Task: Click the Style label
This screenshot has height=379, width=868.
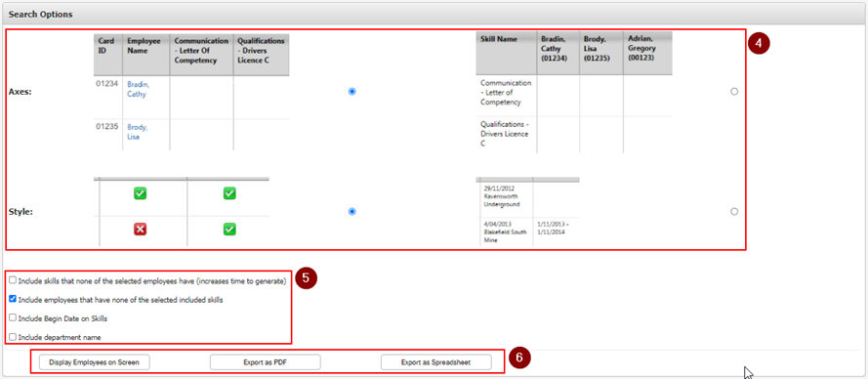Action: click(20, 211)
